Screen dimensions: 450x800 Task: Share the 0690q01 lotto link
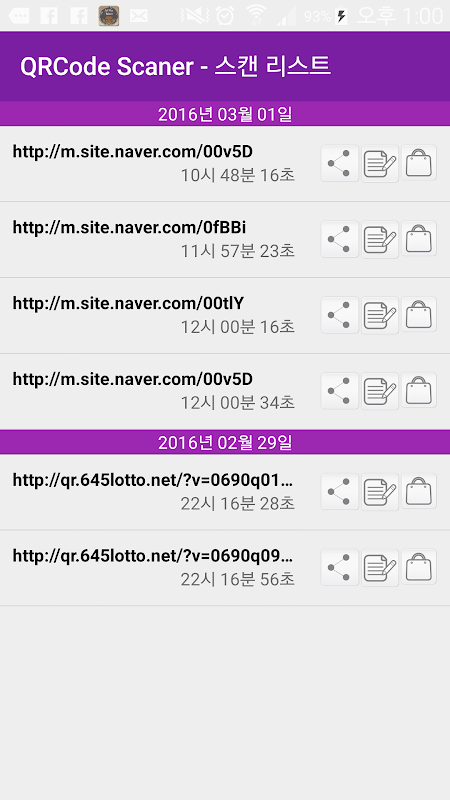point(340,491)
